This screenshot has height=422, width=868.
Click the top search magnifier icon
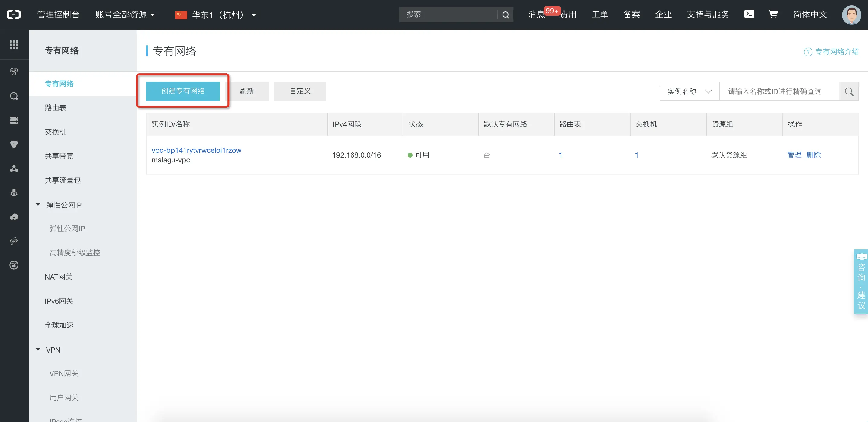[506, 15]
